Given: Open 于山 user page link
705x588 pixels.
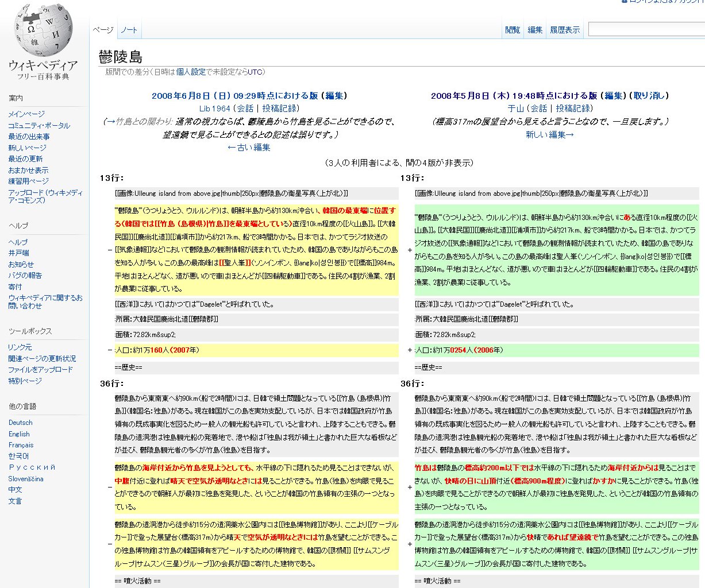Looking at the screenshot, I should (x=515, y=109).
